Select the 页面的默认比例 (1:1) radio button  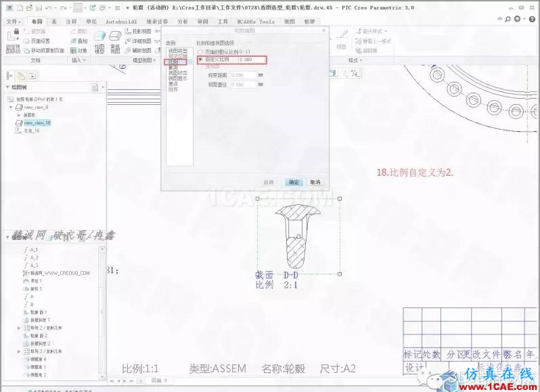pos(200,52)
